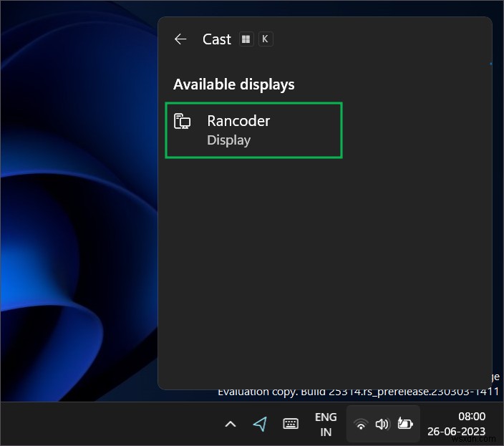This screenshot has height=446, width=504.
Task: Click the K shortcut key badge
Action: [266, 39]
